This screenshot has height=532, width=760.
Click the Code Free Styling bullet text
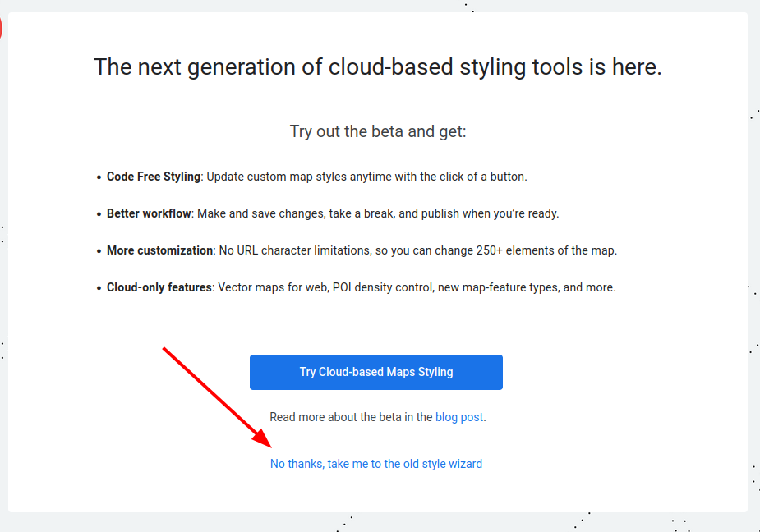tap(316, 177)
